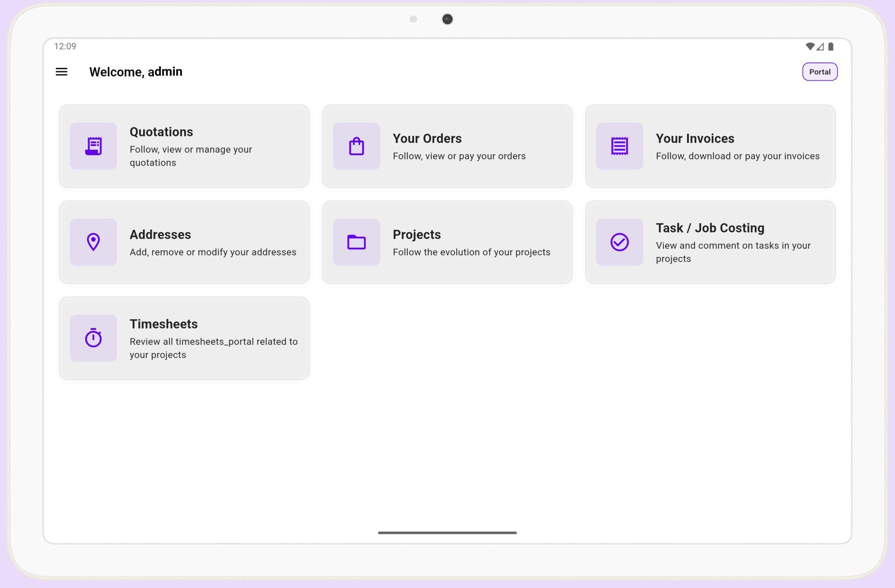The height and width of the screenshot is (588, 895).
Task: Click the Addresses location pin icon
Action: [93, 242]
